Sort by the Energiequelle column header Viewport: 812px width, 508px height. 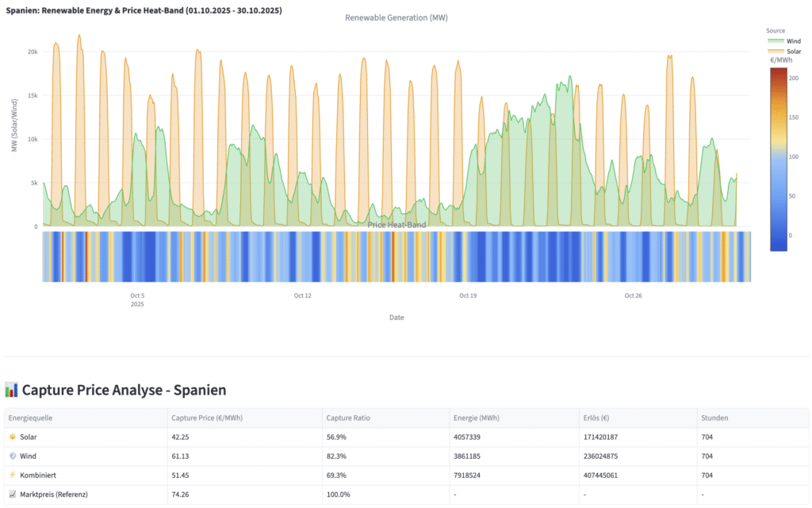[30, 418]
